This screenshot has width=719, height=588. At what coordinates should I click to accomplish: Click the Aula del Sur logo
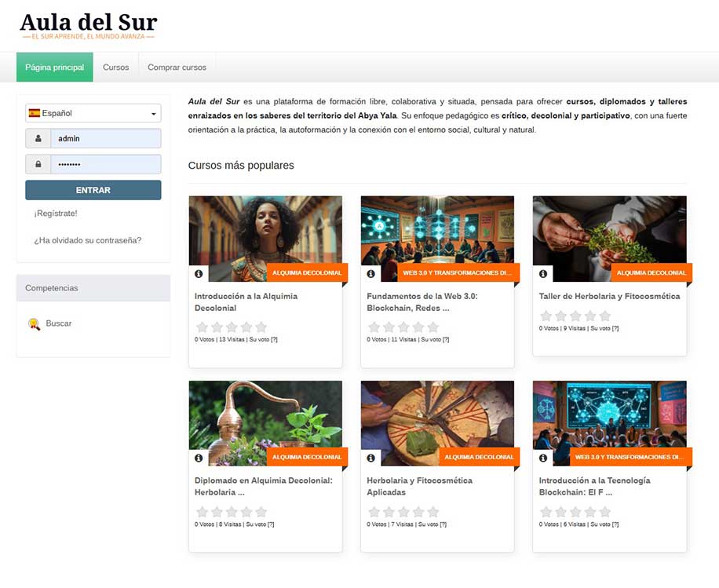click(89, 26)
